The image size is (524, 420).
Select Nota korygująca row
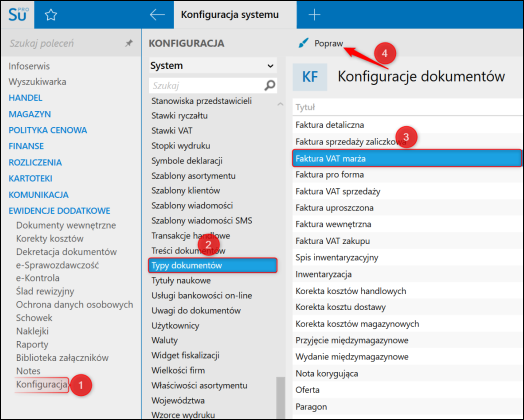(408, 374)
